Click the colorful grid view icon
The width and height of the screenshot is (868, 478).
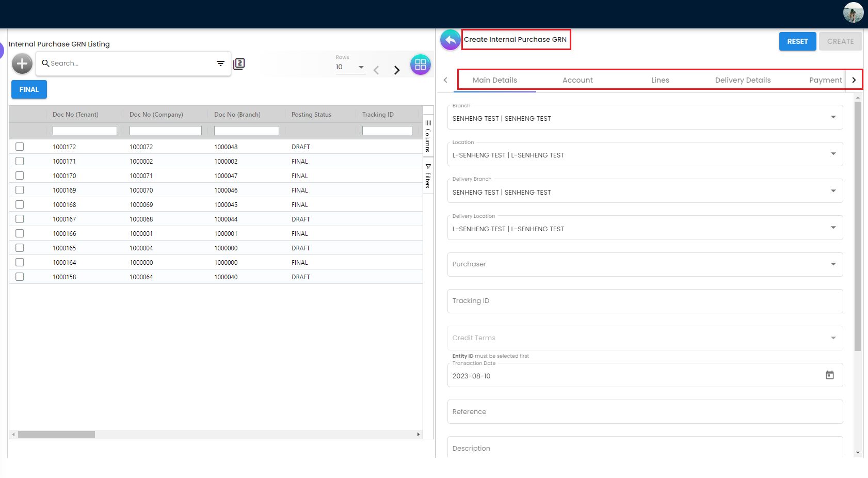pyautogui.click(x=420, y=65)
